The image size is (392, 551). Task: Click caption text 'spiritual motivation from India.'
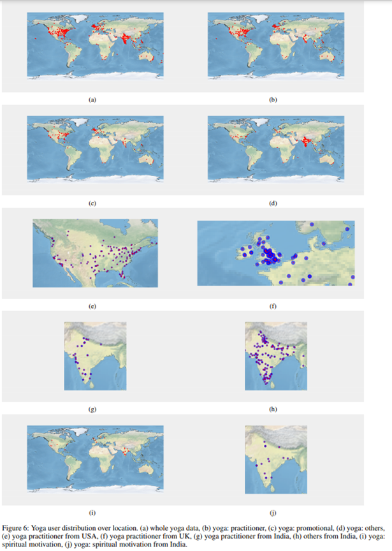tap(140, 545)
